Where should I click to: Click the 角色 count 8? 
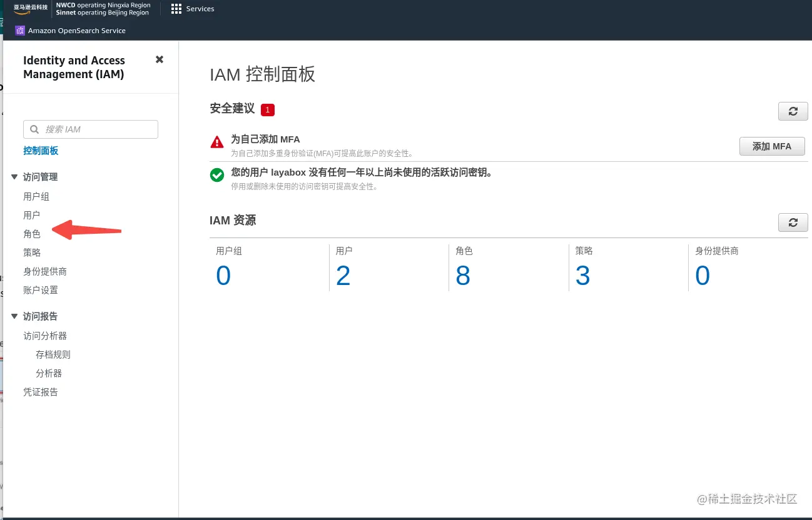(x=463, y=276)
